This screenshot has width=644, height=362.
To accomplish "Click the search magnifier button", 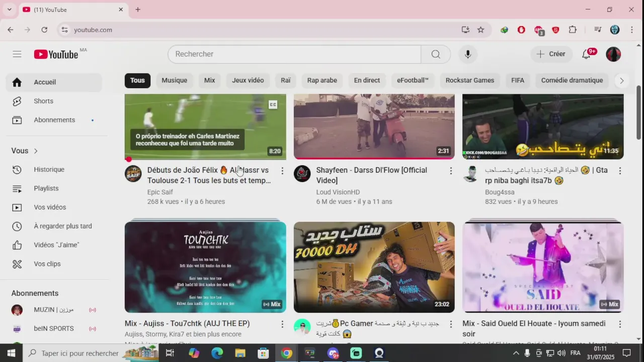I will tap(436, 54).
